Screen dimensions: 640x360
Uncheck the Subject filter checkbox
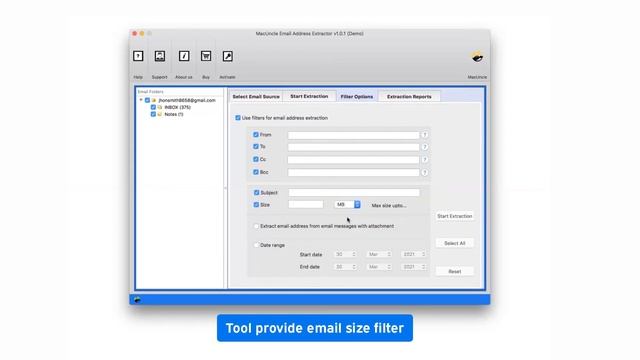pyautogui.click(x=256, y=192)
